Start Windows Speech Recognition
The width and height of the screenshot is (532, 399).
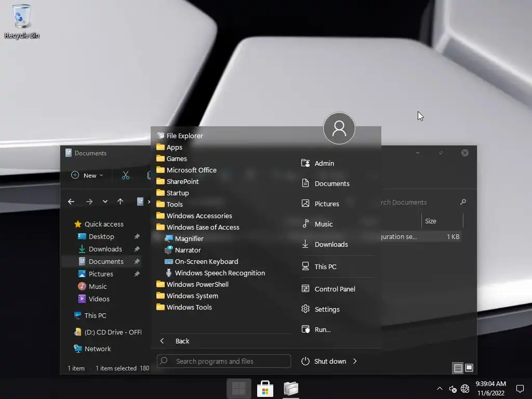tap(215, 273)
